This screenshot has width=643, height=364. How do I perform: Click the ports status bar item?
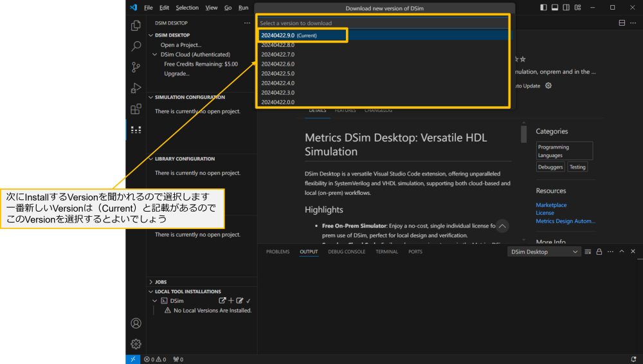[178, 359]
